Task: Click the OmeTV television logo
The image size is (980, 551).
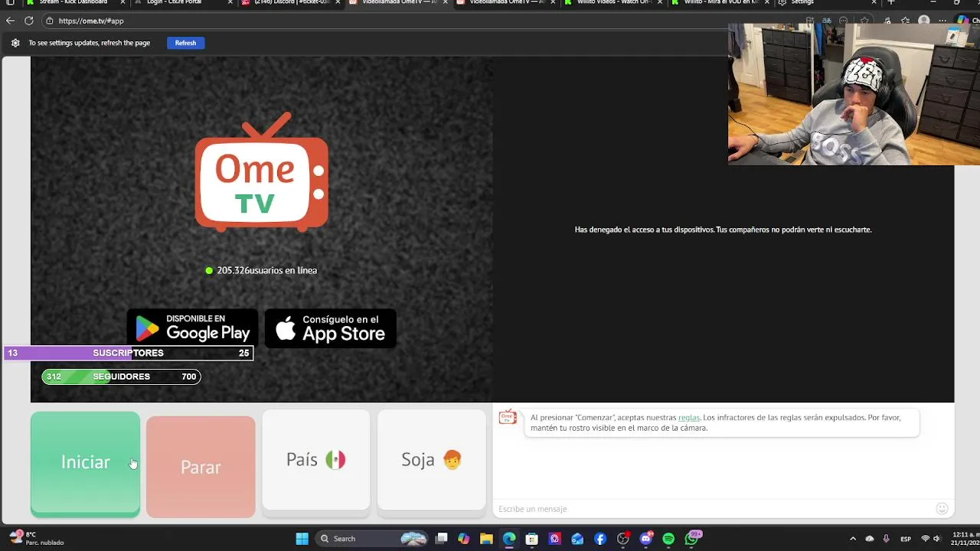Action: pyautogui.click(x=262, y=172)
